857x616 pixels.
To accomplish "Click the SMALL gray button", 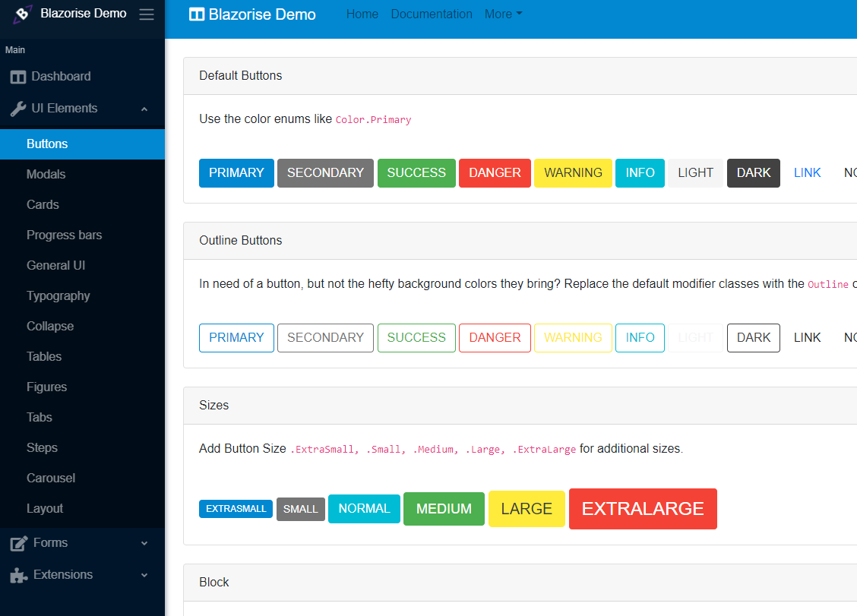I will 300,509.
